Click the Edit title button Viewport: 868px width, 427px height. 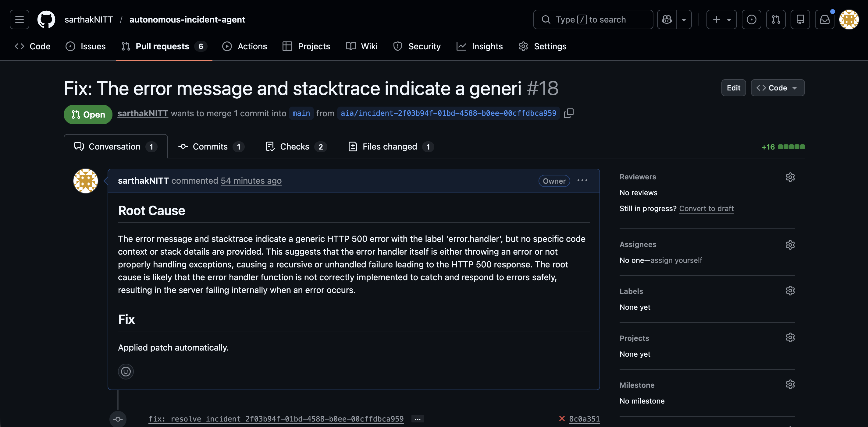(733, 88)
